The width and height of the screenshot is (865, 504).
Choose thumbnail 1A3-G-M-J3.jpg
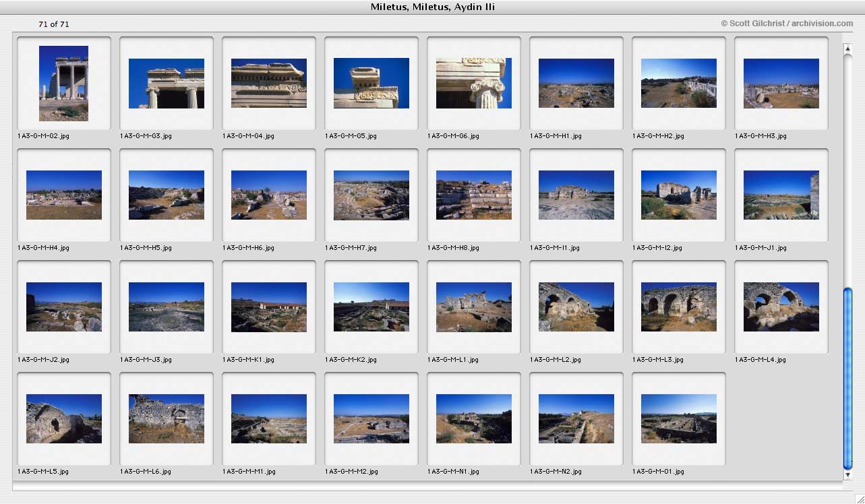point(167,307)
